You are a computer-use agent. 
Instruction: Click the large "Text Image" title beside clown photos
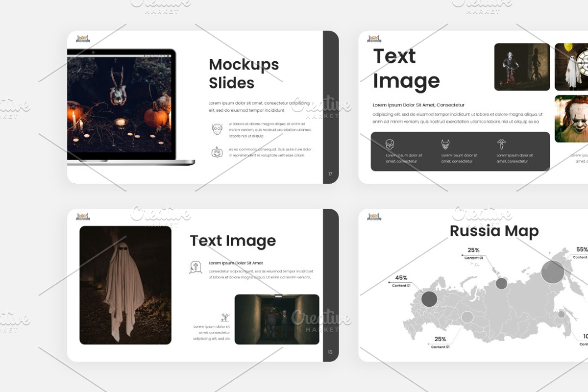pos(406,69)
